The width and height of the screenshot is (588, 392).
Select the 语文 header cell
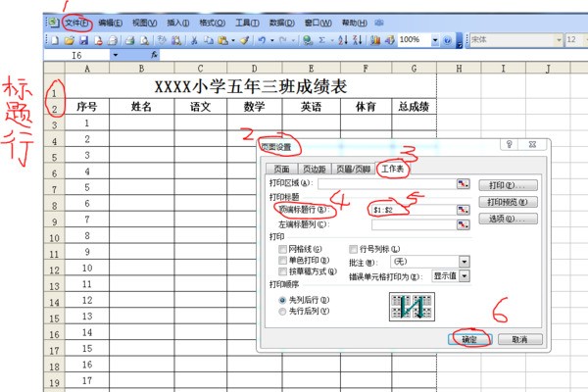(x=200, y=107)
